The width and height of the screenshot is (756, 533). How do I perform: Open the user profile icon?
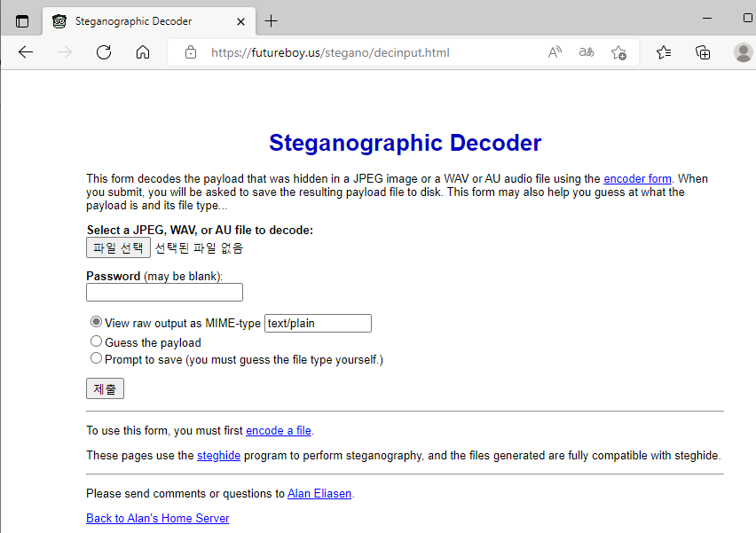[743, 52]
